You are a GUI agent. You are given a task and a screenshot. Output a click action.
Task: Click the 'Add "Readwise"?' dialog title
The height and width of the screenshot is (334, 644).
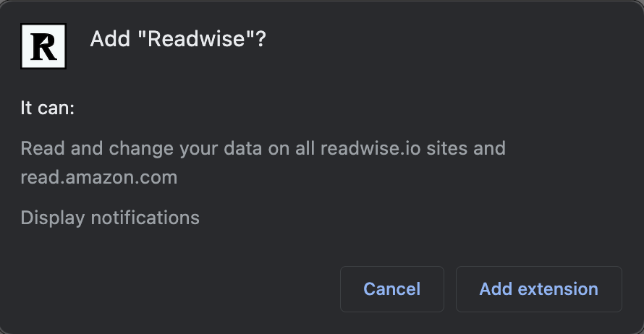pyautogui.click(x=178, y=39)
